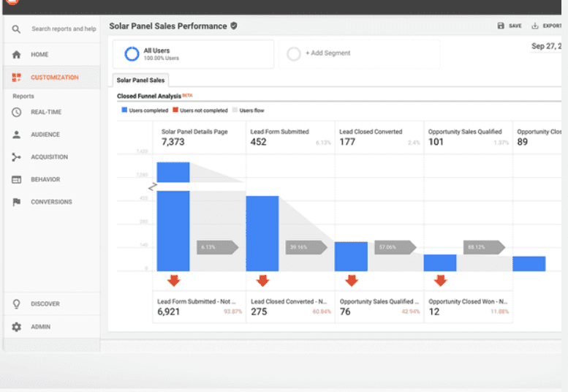
Task: Click the 'Solar Panel Details Page' step header
Action: 194,132
